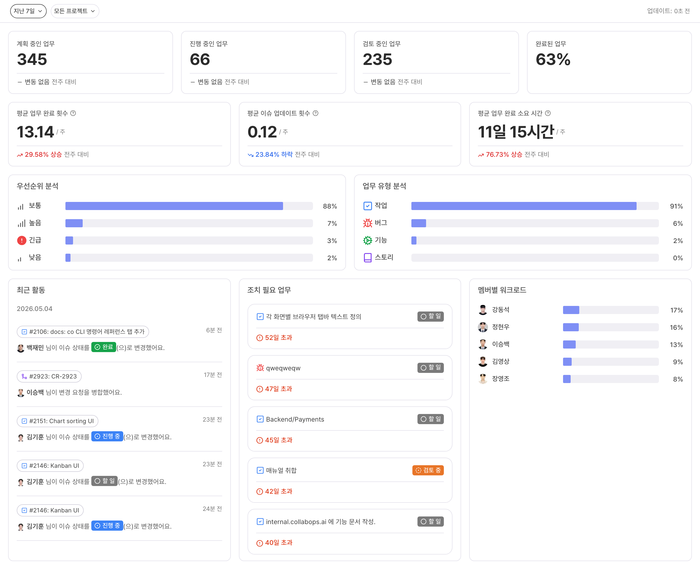Click the 작업 type 91% progress bar
Screen dimensions: 700x588
(x=535, y=206)
